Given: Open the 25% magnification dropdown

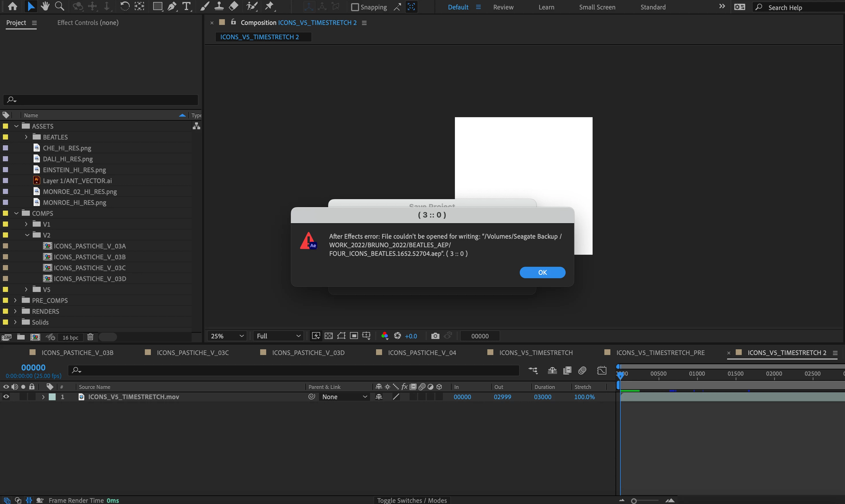Looking at the screenshot, I should (x=227, y=336).
